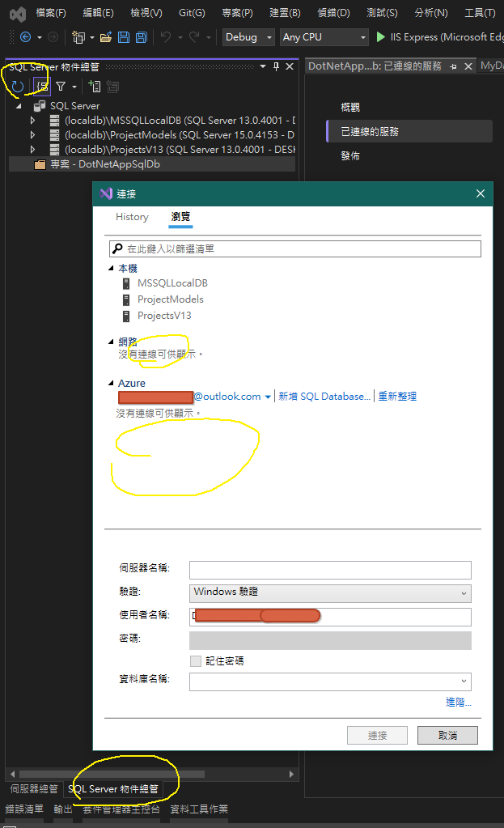Open the 資料工具作業 bottom tab

[199, 809]
